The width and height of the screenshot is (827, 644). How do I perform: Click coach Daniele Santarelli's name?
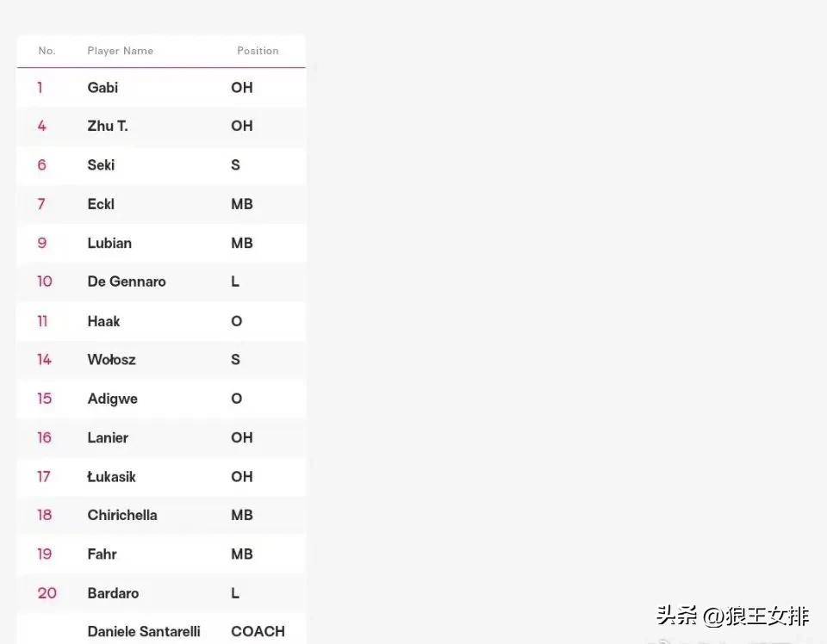[x=144, y=631]
